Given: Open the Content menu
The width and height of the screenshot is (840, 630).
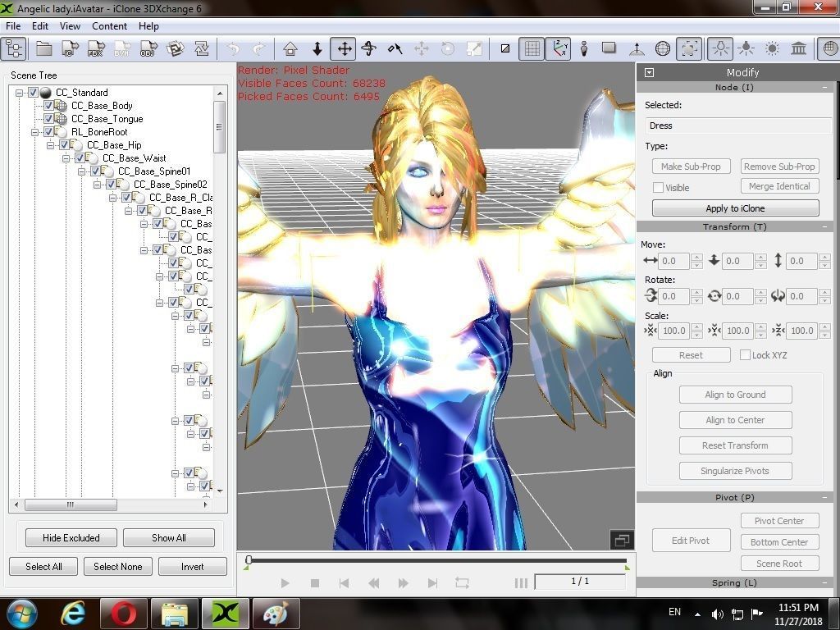Looking at the screenshot, I should coord(109,25).
